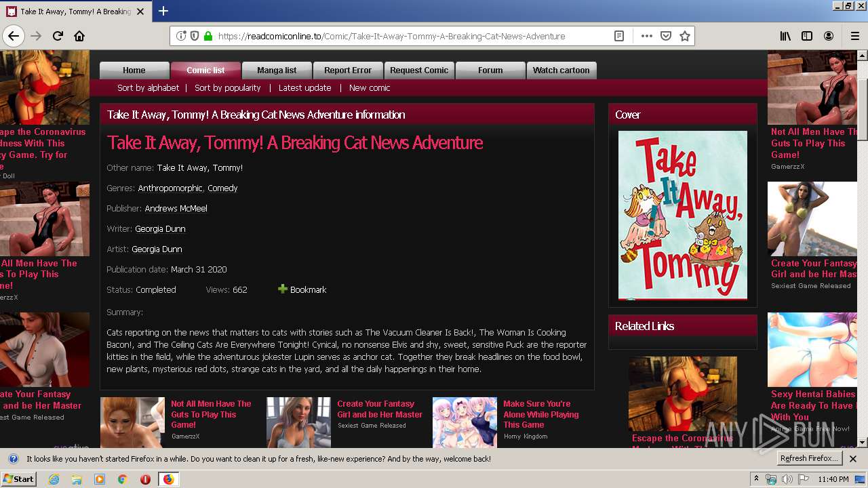Open writer Georgia Dunn link
Image resolution: width=868 pixels, height=488 pixels.
coord(160,229)
